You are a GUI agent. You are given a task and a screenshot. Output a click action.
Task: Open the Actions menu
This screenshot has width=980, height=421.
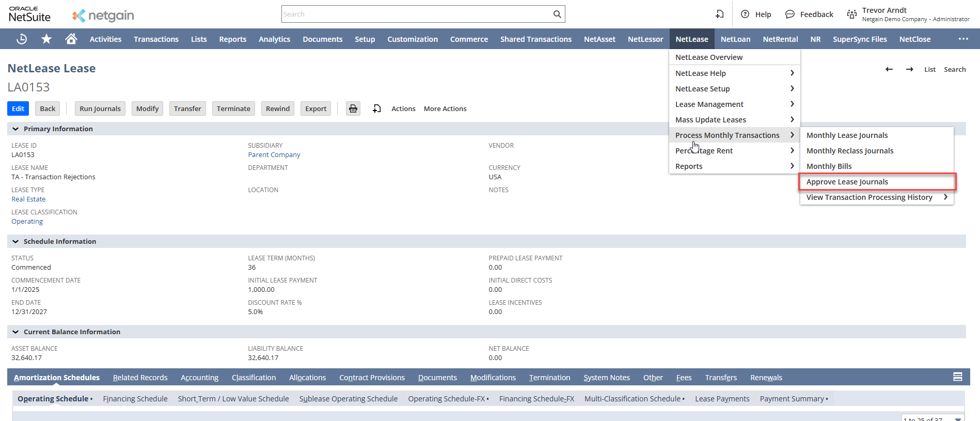[x=403, y=108]
